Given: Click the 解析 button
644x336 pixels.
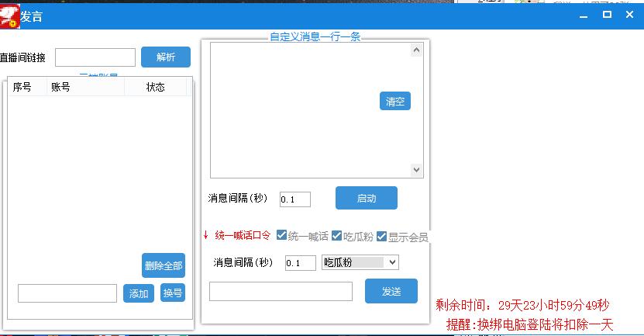Looking at the screenshot, I should [165, 57].
